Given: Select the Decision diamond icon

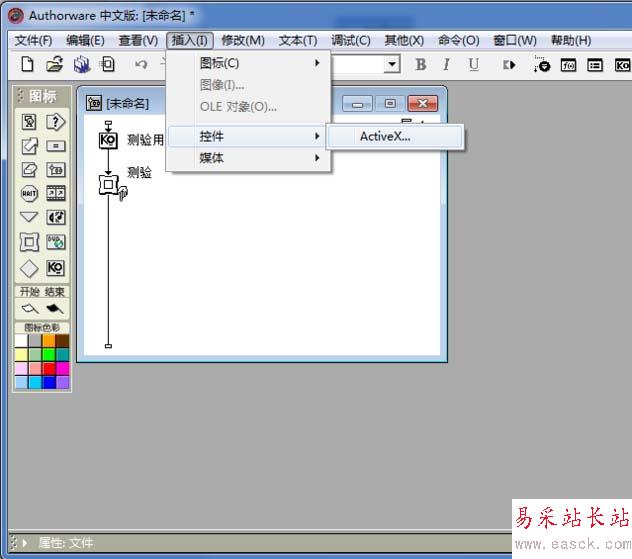Looking at the screenshot, I should click(29, 268).
